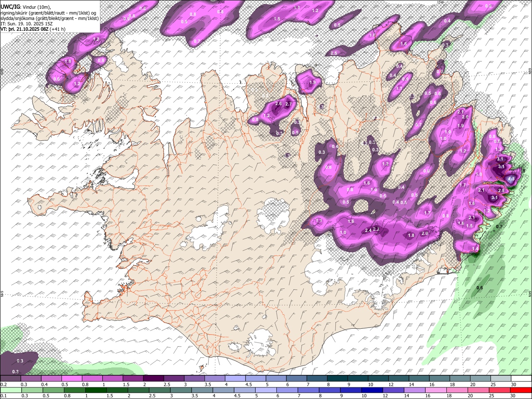Click the 1.4 value at the southeast coast
This screenshot has height=399, width=532.
(475, 249)
